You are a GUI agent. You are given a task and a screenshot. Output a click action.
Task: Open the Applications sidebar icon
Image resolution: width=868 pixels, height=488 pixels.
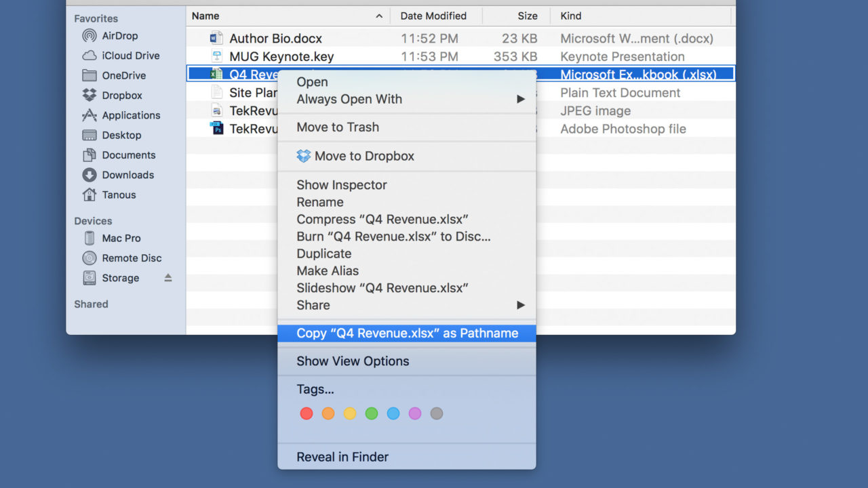pyautogui.click(x=90, y=115)
